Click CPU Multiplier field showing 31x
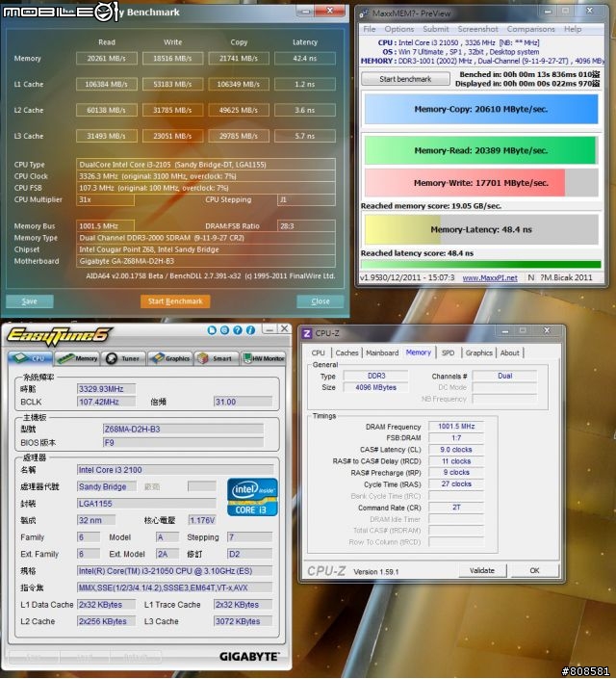This screenshot has width=616, height=679. [x=105, y=199]
